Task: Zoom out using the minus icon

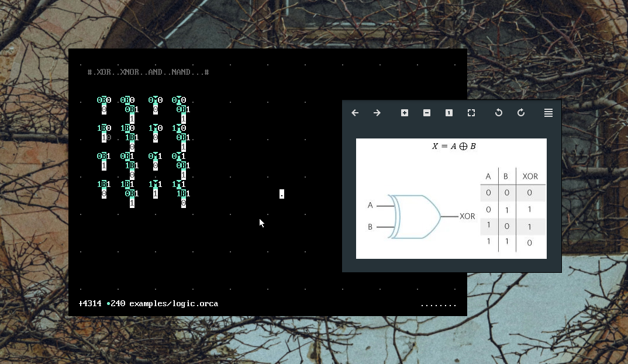Action: click(427, 113)
